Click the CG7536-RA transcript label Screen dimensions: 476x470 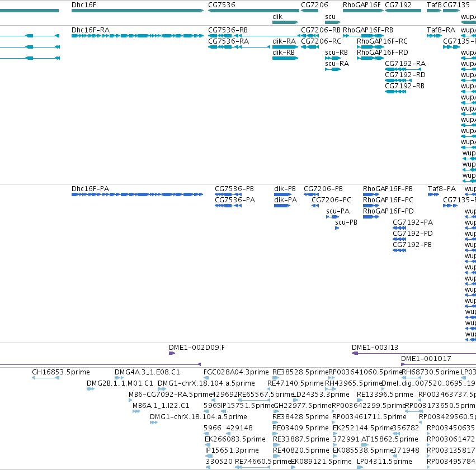coord(229,41)
